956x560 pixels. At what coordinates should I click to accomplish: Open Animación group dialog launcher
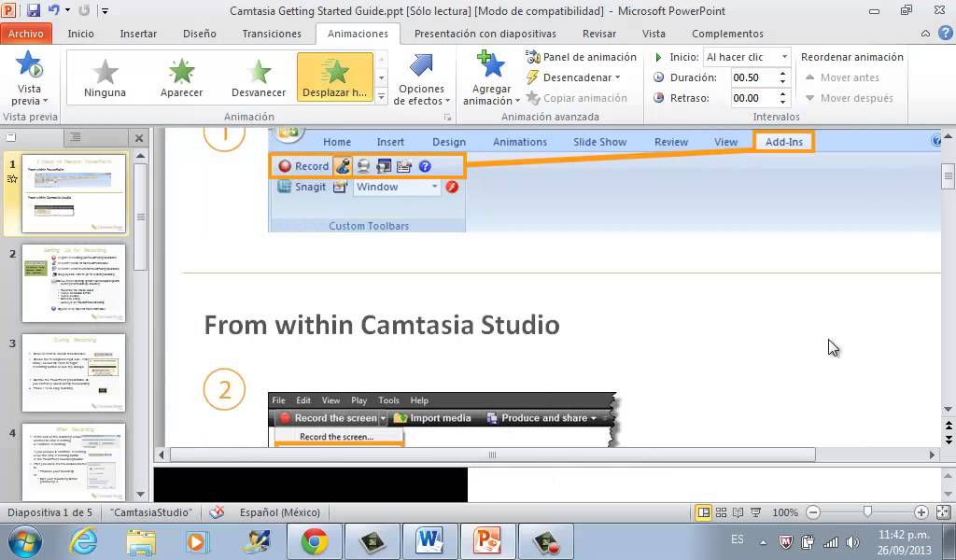click(x=447, y=117)
